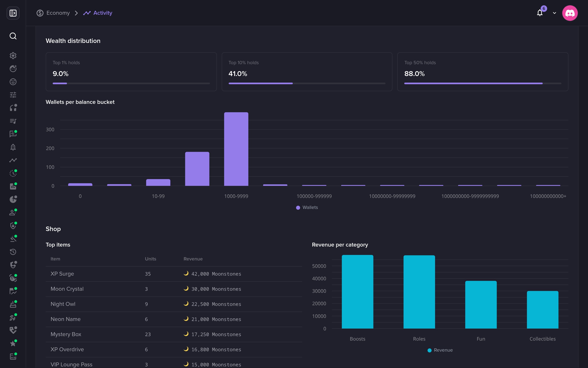Click the Night Owl table row
This screenshot has height=368, width=588.
174,304
